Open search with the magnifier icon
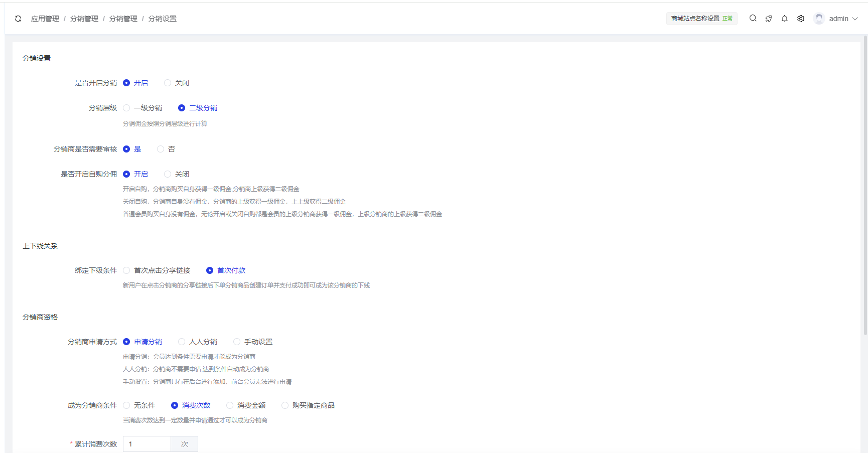 (x=753, y=18)
